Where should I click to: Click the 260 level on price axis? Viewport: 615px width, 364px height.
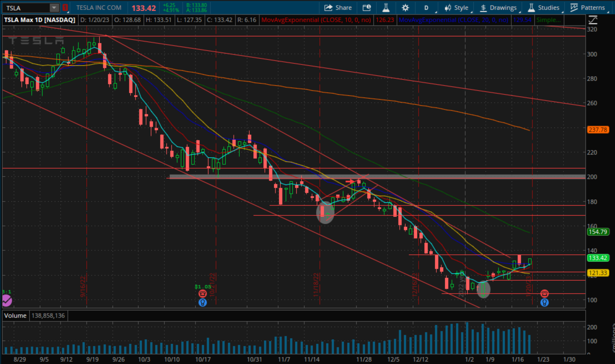pos(592,103)
